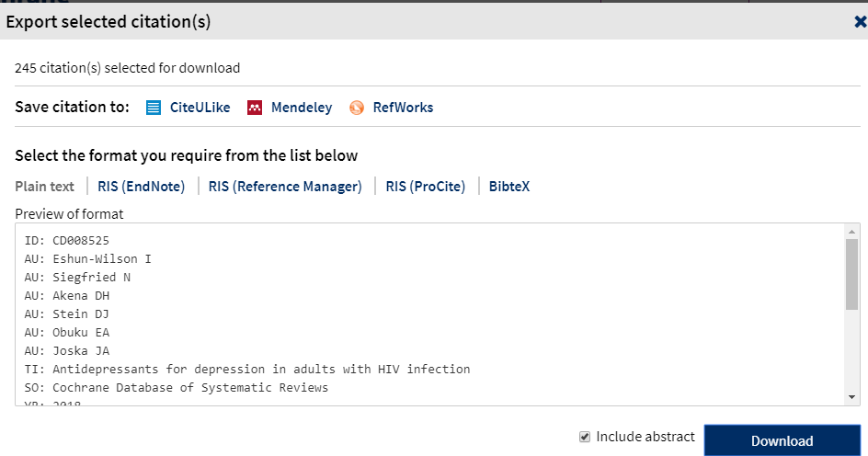This screenshot has width=868, height=456.
Task: Pick the BibteX format
Action: tap(509, 187)
